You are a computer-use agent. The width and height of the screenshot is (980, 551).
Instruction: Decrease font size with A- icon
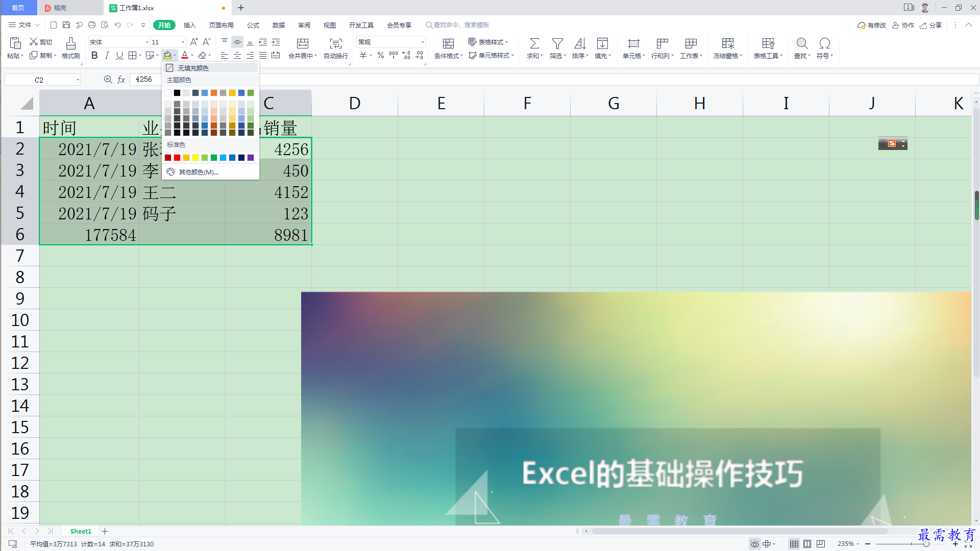pyautogui.click(x=207, y=42)
